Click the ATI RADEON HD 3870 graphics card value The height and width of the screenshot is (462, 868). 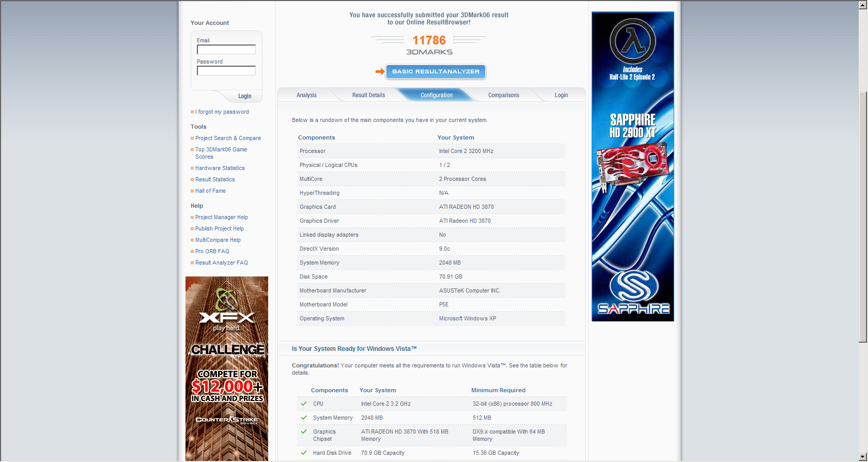coord(467,207)
